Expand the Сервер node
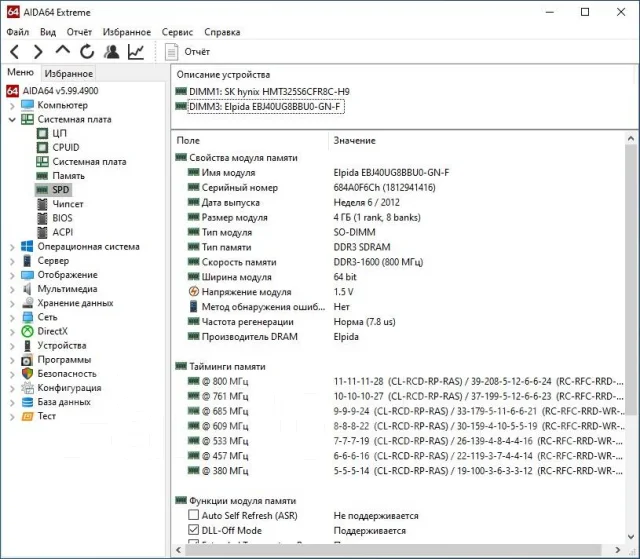 (12, 262)
